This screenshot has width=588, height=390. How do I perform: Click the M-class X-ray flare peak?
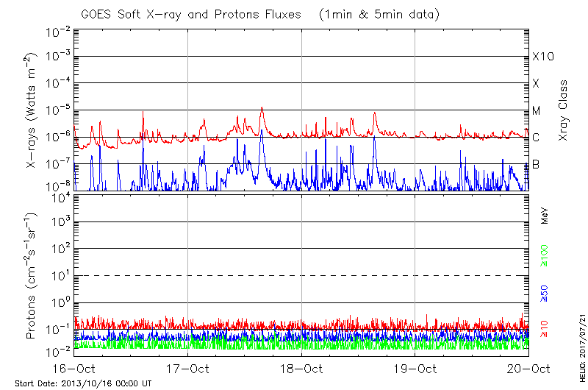tap(262, 108)
